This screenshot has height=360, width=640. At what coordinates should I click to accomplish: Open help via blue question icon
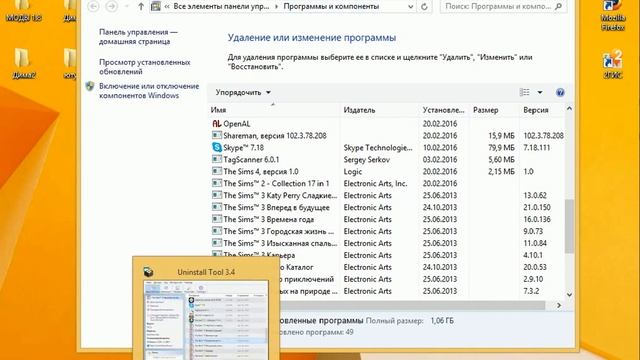[x=560, y=92]
